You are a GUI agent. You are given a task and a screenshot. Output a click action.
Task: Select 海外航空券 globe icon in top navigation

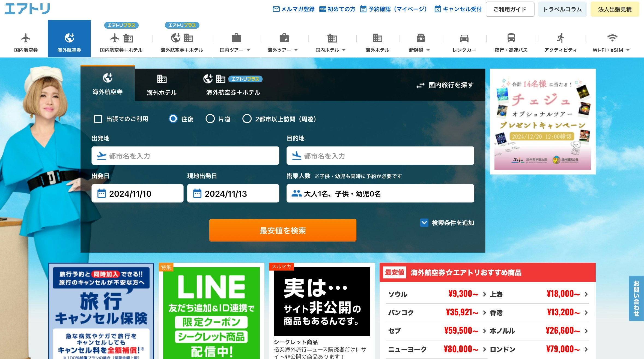click(69, 38)
